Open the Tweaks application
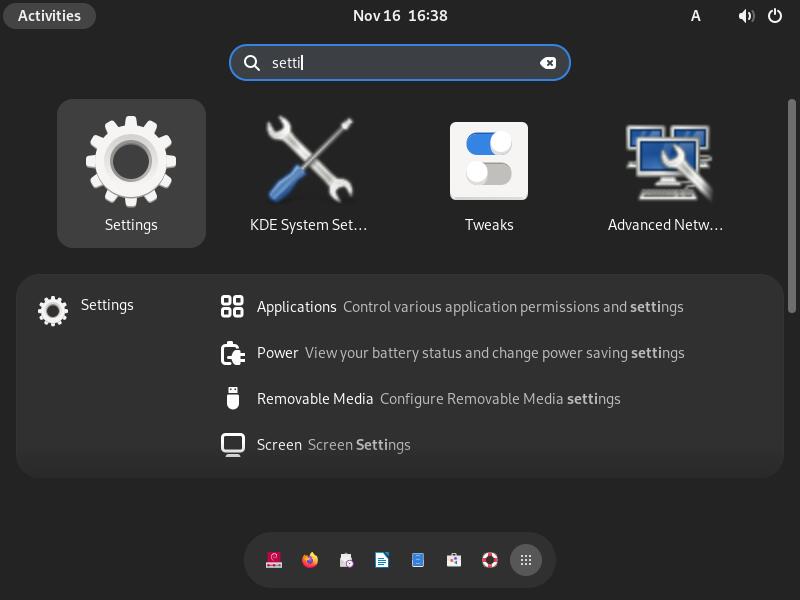This screenshot has width=800, height=600. click(489, 173)
